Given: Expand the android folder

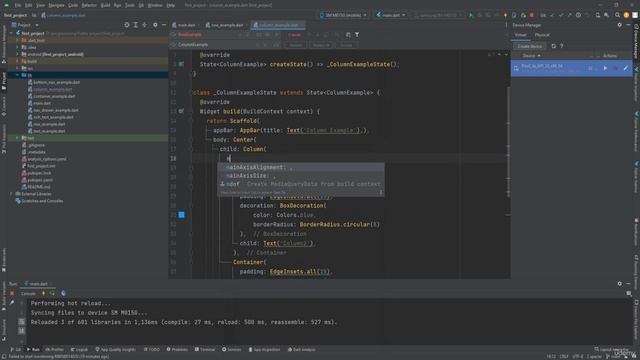Looking at the screenshot, I should [x=17, y=54].
